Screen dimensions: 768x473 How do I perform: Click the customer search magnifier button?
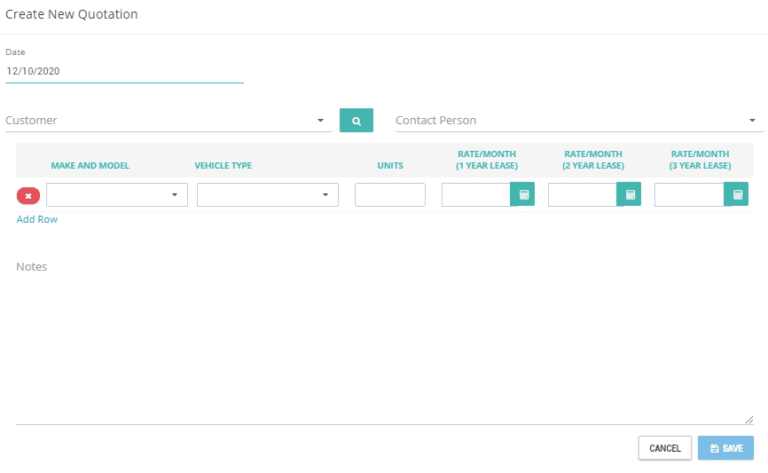click(x=356, y=120)
